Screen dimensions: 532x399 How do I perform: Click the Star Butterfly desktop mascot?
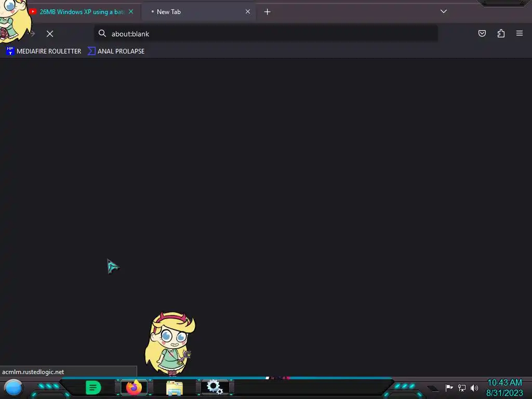coord(170,343)
